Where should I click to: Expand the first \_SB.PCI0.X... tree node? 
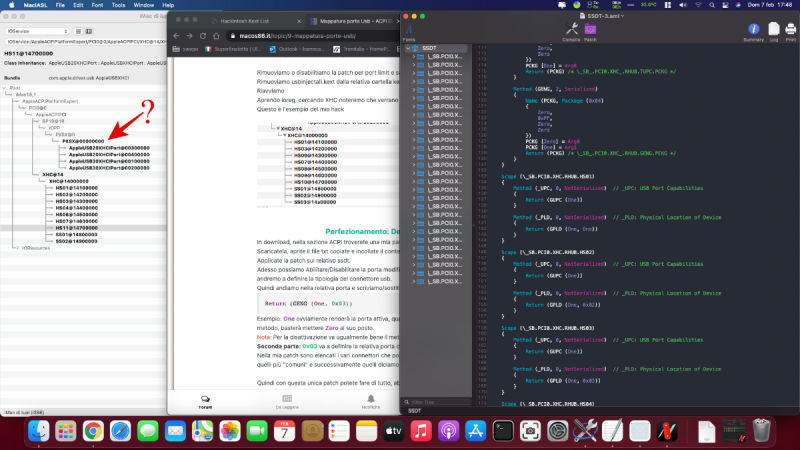[x=413, y=57]
